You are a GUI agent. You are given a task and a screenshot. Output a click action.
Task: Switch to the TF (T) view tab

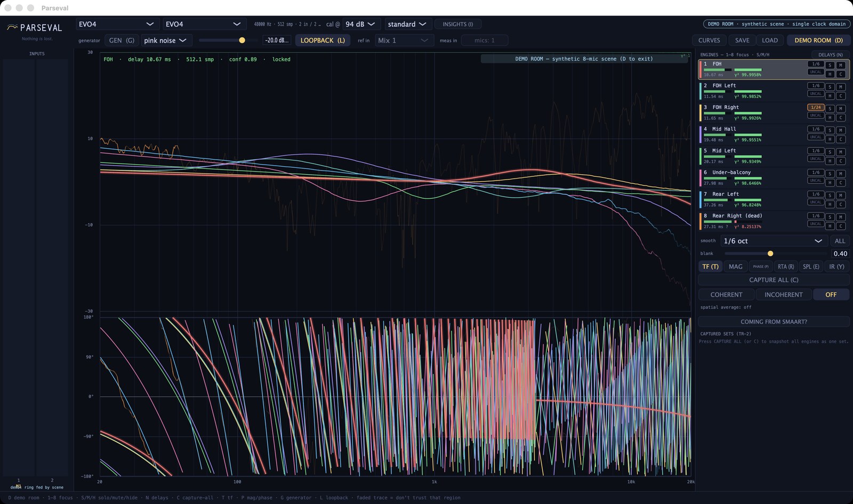point(710,266)
